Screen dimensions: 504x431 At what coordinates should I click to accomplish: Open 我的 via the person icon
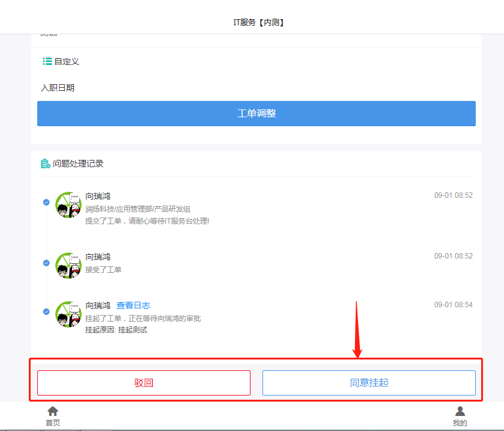tap(460, 411)
